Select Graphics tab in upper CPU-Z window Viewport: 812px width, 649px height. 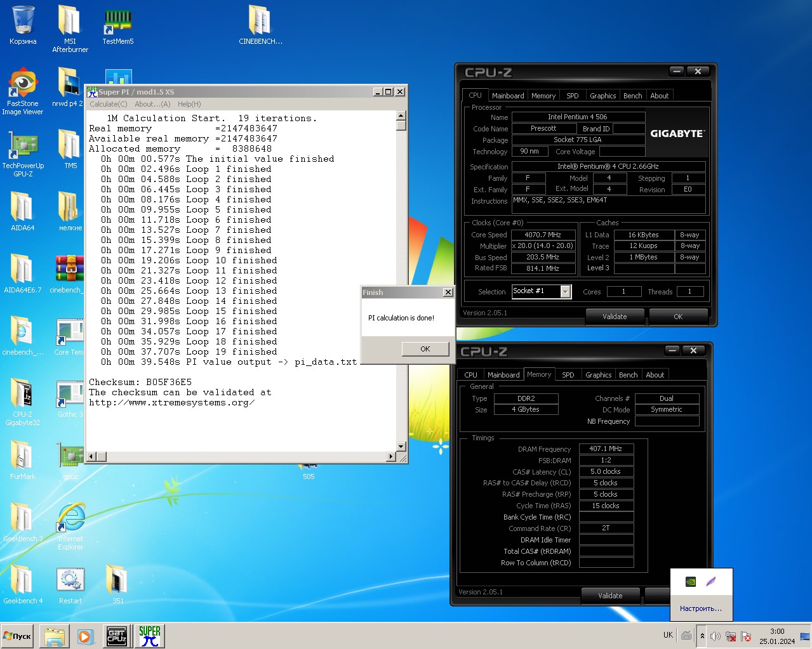point(602,96)
